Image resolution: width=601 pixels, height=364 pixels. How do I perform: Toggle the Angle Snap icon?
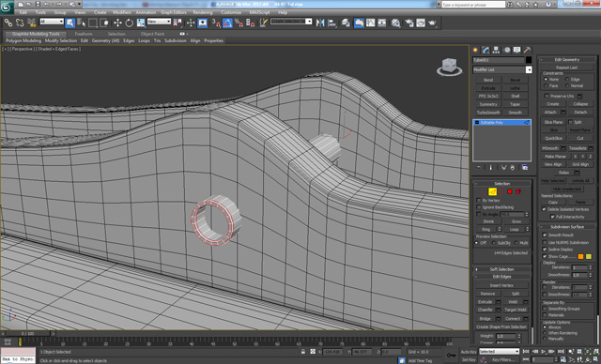point(227,23)
